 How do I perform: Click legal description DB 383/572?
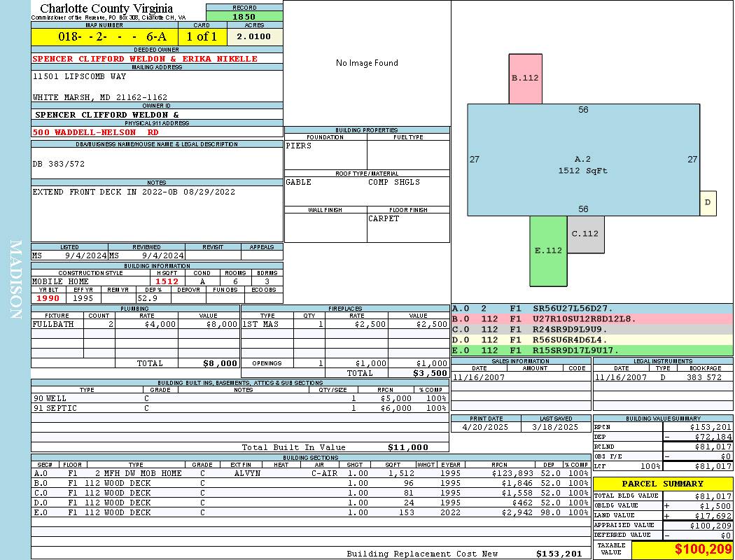[59, 164]
